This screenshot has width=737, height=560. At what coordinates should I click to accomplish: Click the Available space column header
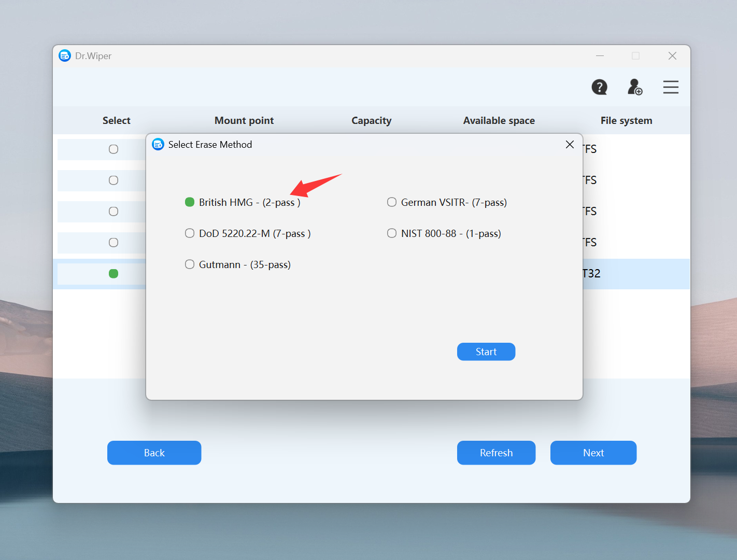(499, 120)
